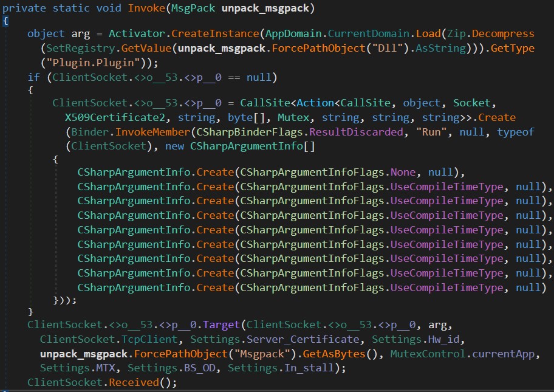Click the CSharpArgumentInfoFlags 'None' value
Image resolution: width=554 pixels, height=392 pixels.
pyautogui.click(x=403, y=172)
